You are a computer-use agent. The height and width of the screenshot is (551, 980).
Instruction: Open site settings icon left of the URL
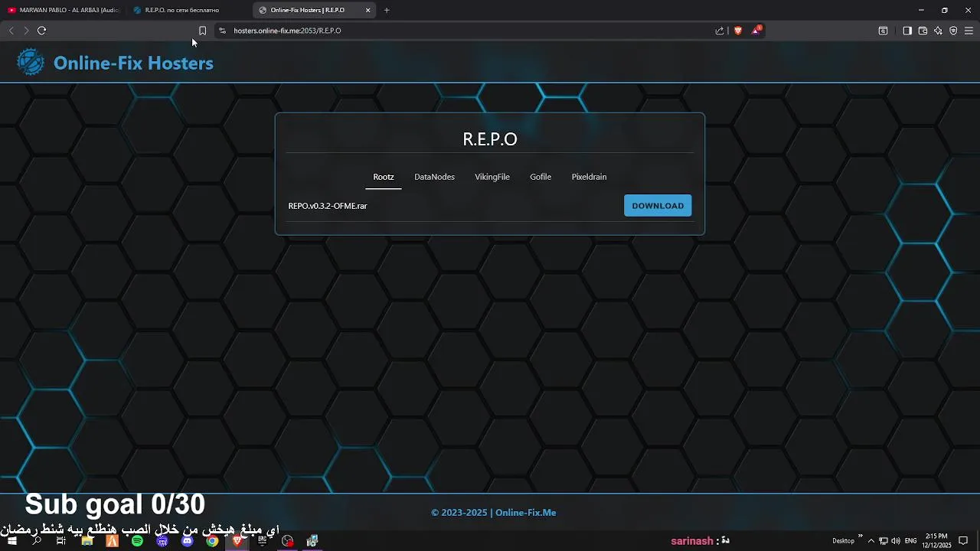click(x=223, y=31)
